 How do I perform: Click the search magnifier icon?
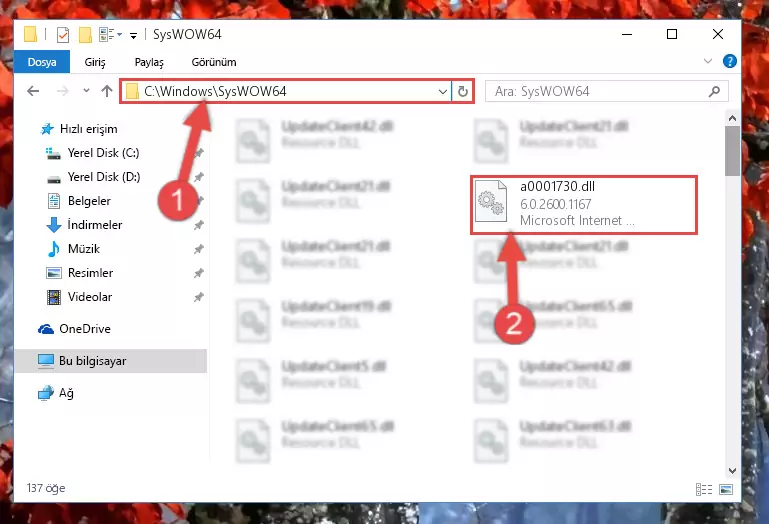(x=715, y=91)
